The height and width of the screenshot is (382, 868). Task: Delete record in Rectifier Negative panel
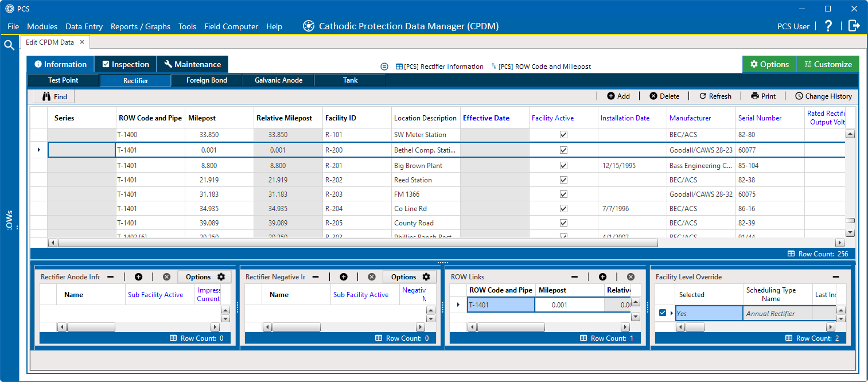pos(372,276)
